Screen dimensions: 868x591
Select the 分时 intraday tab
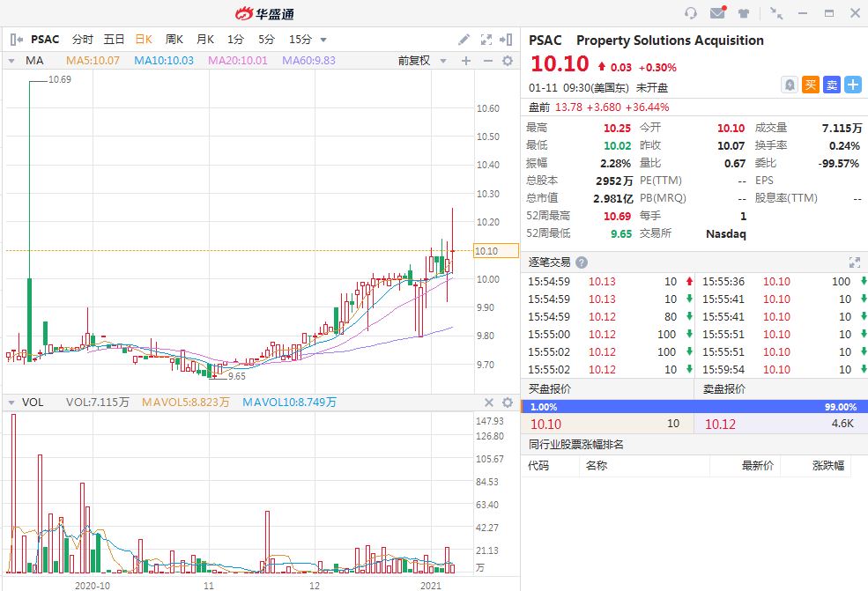pyautogui.click(x=82, y=40)
